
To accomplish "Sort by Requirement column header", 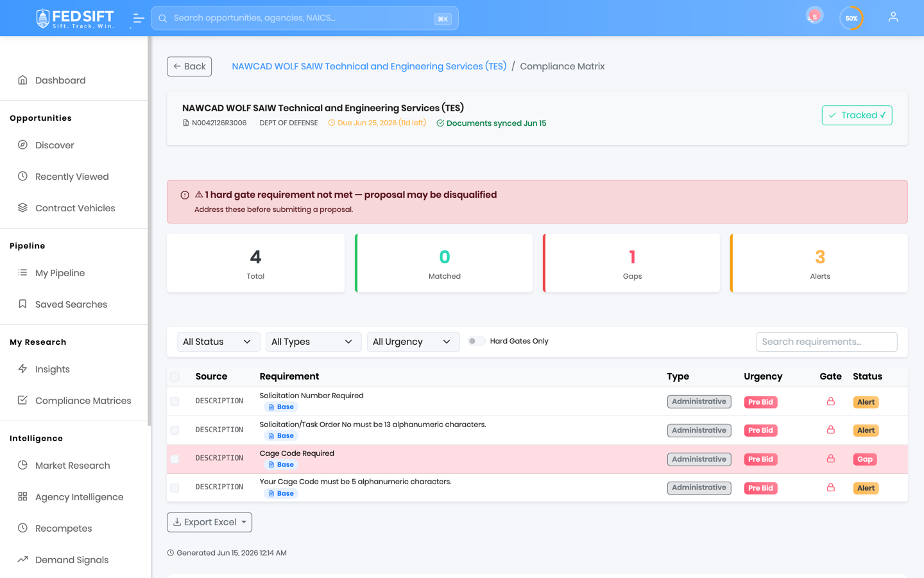I will tap(289, 376).
